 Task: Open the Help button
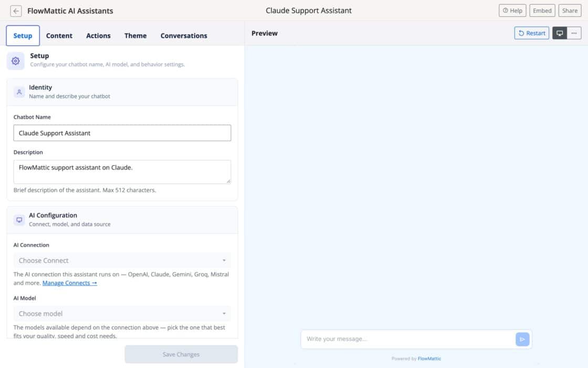512,11
